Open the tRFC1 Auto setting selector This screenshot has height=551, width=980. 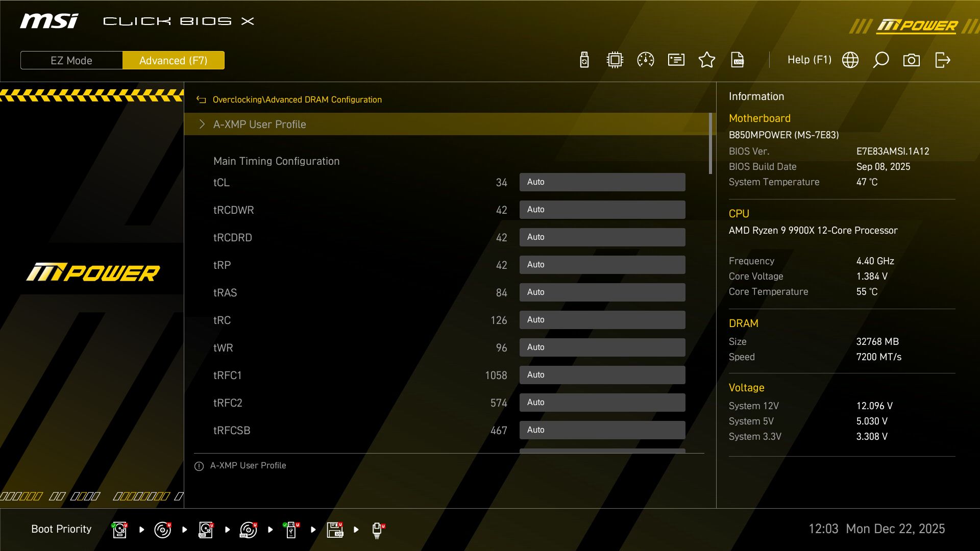602,374
